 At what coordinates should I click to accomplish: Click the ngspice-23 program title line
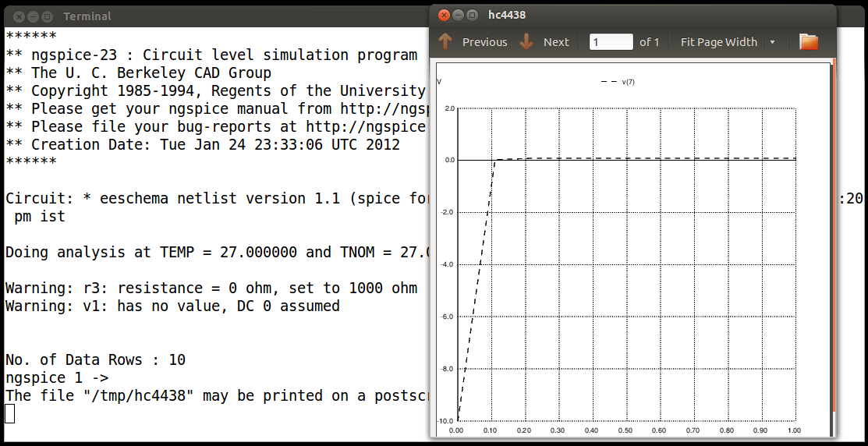coord(211,55)
